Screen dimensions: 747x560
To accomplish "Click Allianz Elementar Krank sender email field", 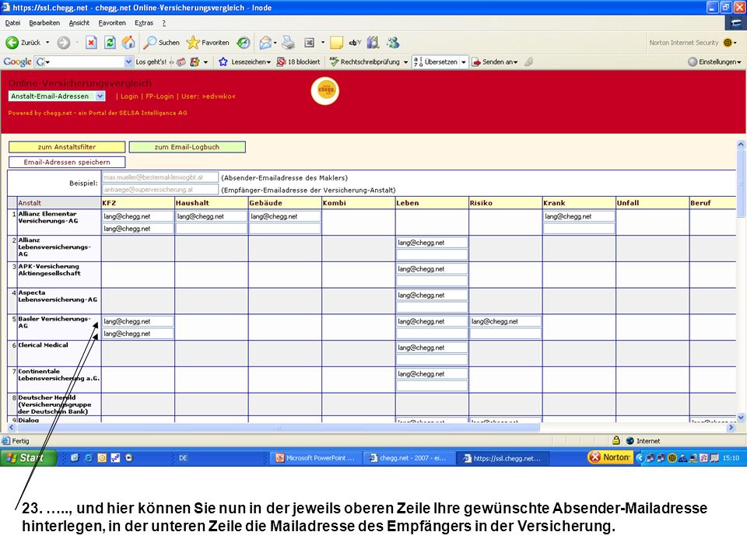I will (579, 216).
